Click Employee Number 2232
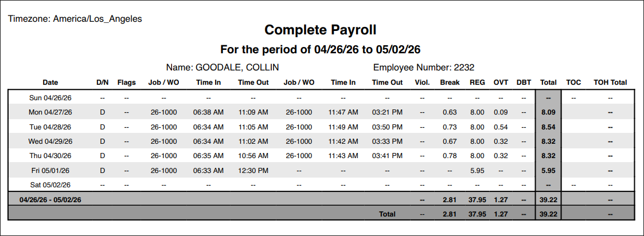The height and width of the screenshot is (236, 644). tap(424, 68)
